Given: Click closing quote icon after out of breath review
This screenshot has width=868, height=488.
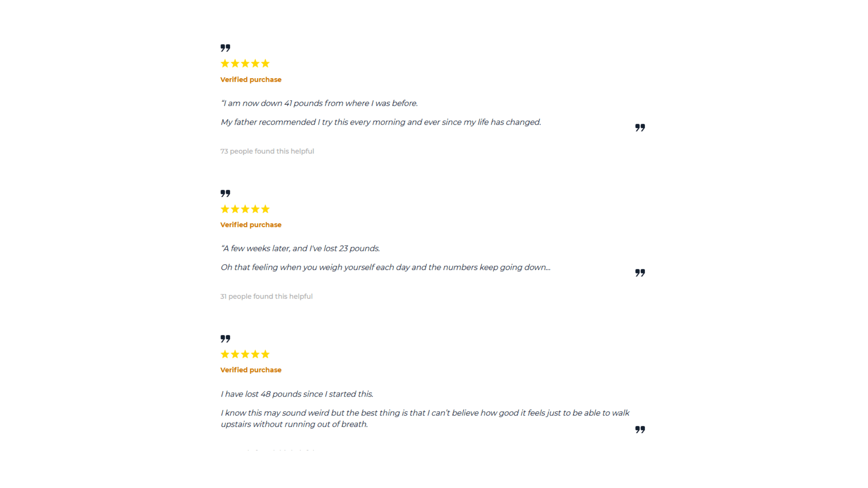Looking at the screenshot, I should (640, 430).
